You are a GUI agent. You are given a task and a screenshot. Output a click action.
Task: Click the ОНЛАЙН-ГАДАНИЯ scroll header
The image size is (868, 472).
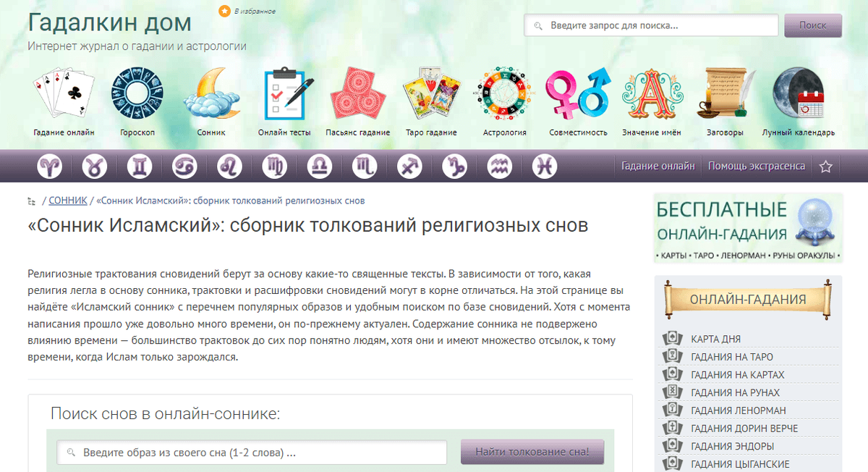tap(748, 300)
